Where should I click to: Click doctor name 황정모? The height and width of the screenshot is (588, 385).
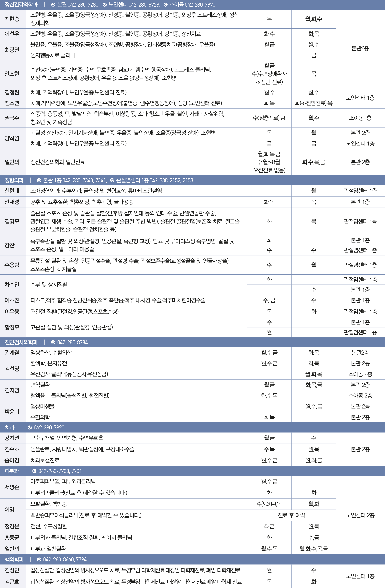click(x=12, y=327)
